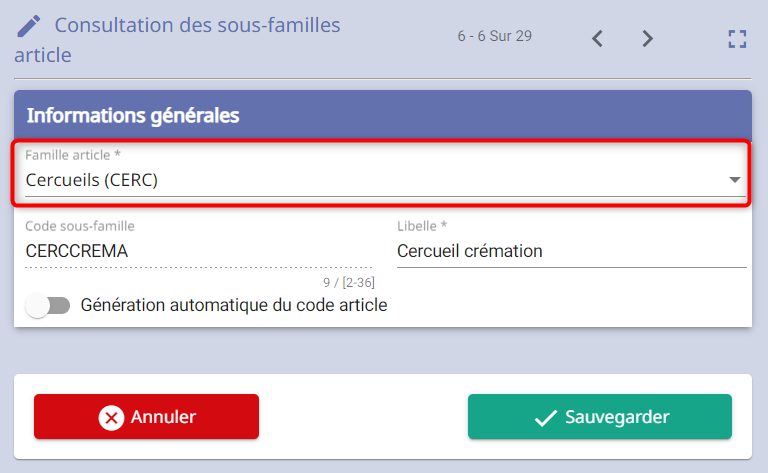Cancel changes with the Annuler button
Viewport: 768px width, 473px height.
146,417
